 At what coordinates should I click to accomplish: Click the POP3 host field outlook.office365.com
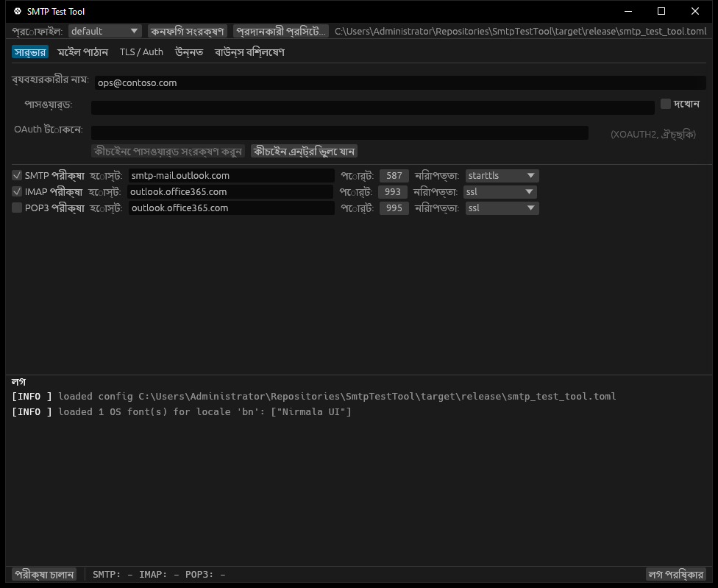(231, 208)
